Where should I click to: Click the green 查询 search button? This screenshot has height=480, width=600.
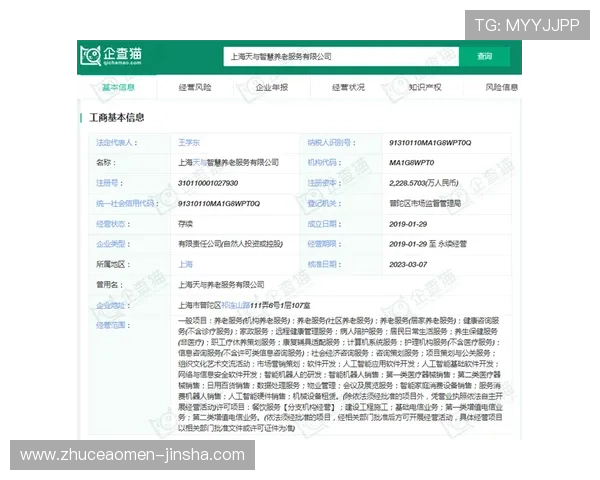[x=484, y=57]
